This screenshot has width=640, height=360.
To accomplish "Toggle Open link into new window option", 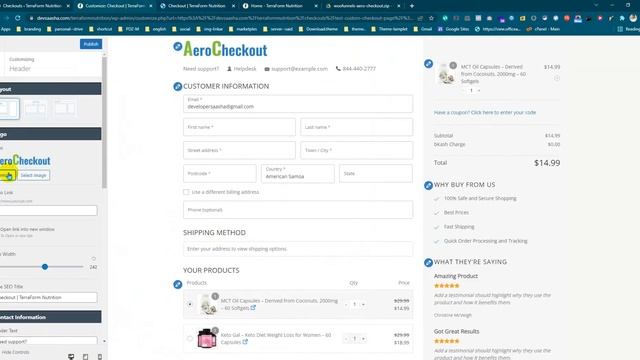I will [x=27, y=229].
